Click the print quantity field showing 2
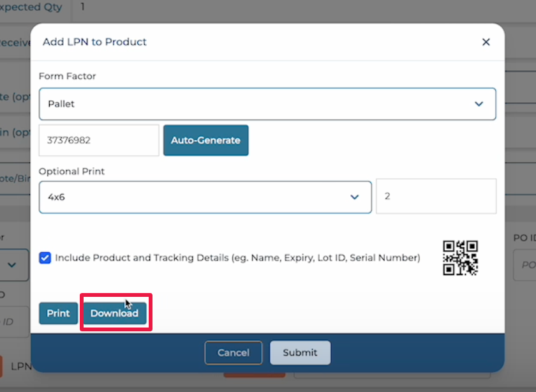The height and width of the screenshot is (392, 536). [436, 197]
